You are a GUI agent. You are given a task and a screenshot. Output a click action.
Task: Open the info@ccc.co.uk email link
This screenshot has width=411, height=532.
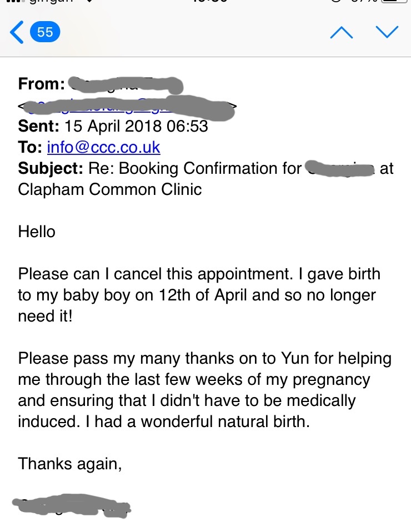click(103, 147)
